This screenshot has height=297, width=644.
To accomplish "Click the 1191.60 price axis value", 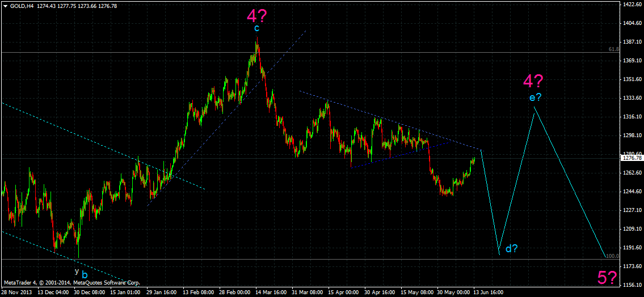I will [632, 248].
